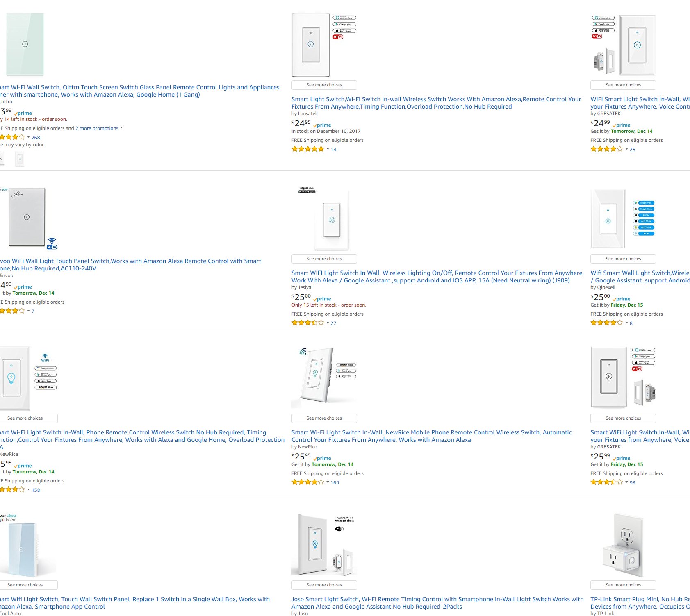Screen dimensions: 690x616
Task: Open the Jinvoo WiFi Wall Light Touch Panel link
Action: tap(130, 265)
